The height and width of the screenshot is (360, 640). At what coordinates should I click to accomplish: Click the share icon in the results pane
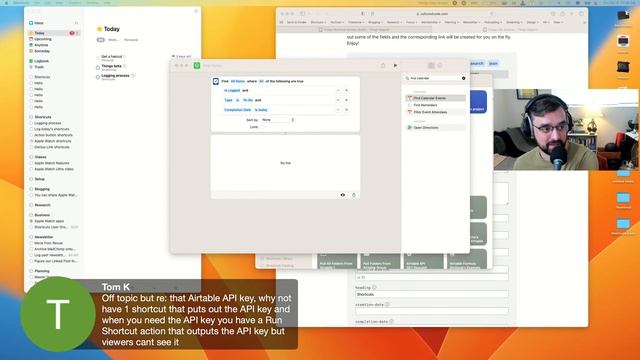coord(353,195)
